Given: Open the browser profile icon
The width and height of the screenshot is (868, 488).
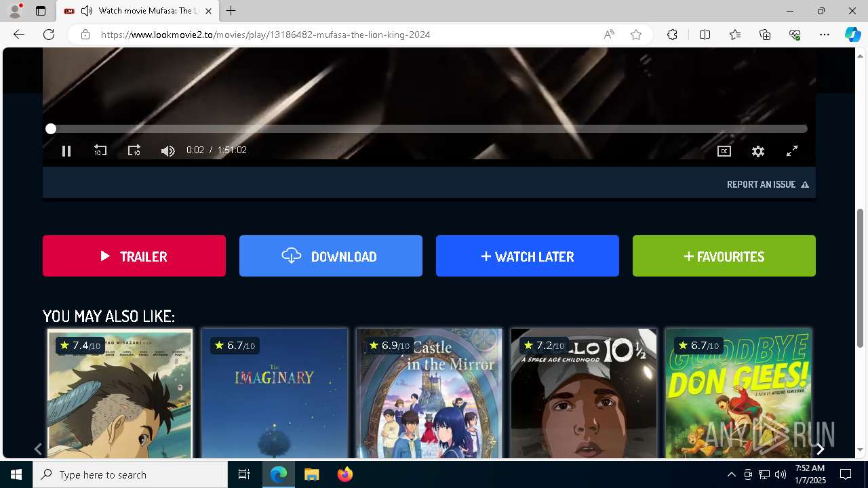Looking at the screenshot, I should coord(15,11).
